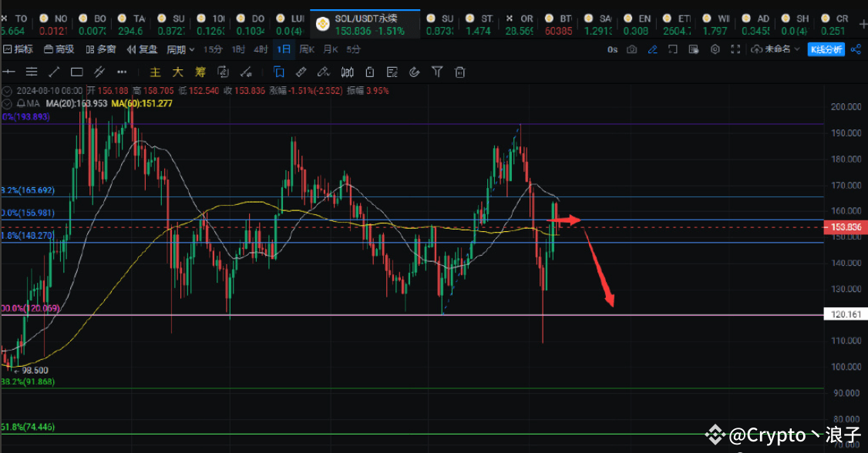Click the funnel filter icon
Viewport: 868px width, 453px height.
(437, 72)
